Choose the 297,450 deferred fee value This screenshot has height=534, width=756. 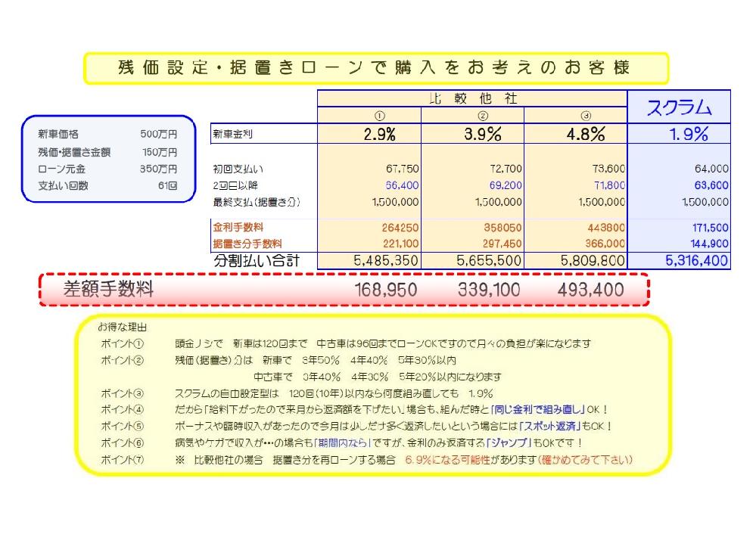click(502, 244)
